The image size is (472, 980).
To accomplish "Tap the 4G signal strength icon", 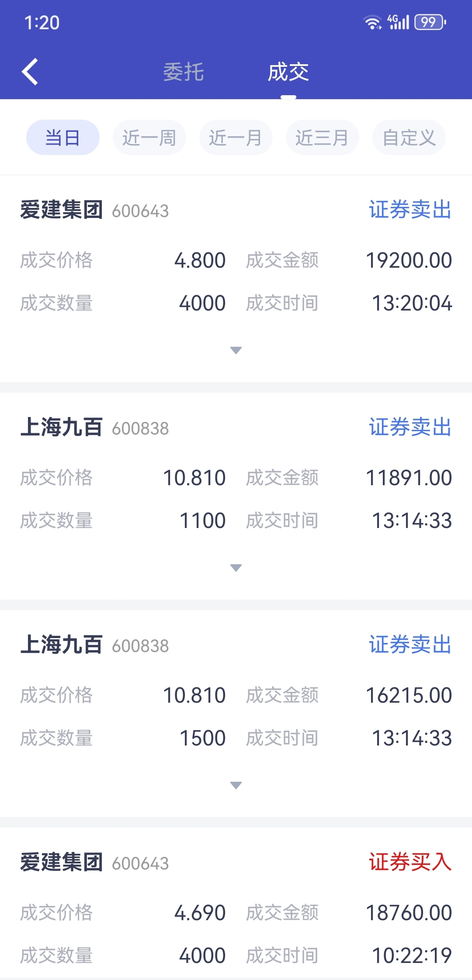I will tap(398, 22).
